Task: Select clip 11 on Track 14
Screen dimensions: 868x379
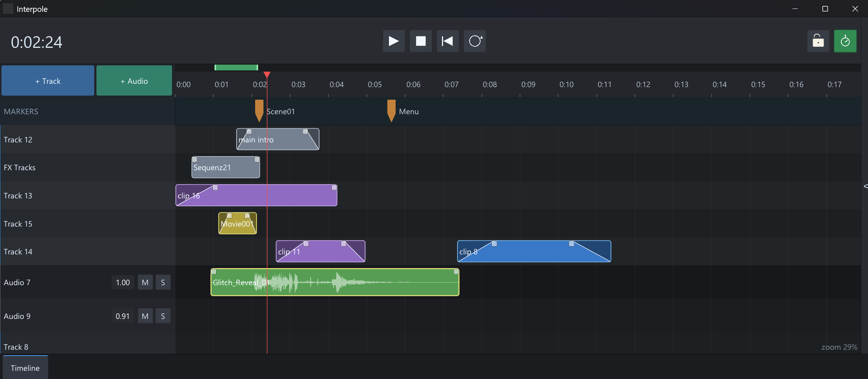Action: coord(320,251)
